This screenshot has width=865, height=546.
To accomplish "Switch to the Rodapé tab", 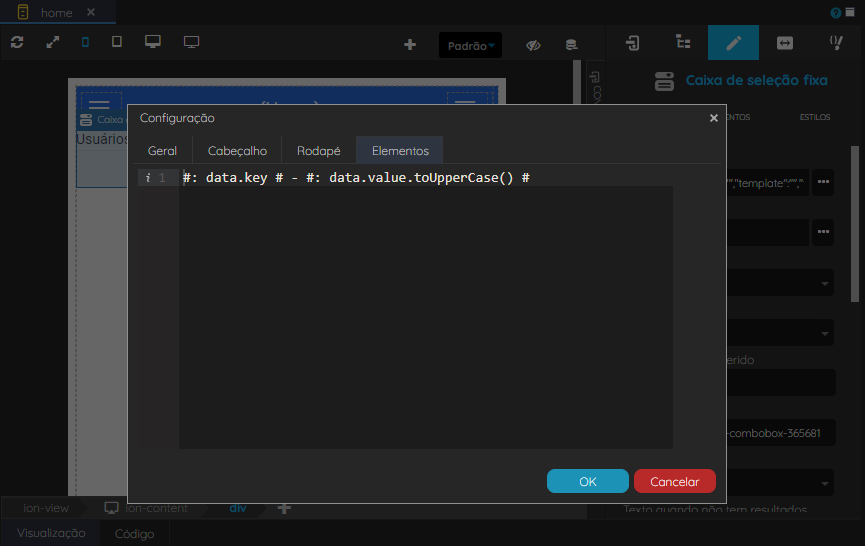I will 318,151.
